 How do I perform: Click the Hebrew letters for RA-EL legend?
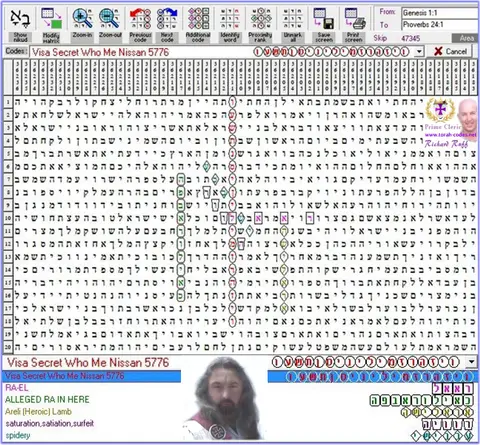pyautogui.click(x=453, y=388)
